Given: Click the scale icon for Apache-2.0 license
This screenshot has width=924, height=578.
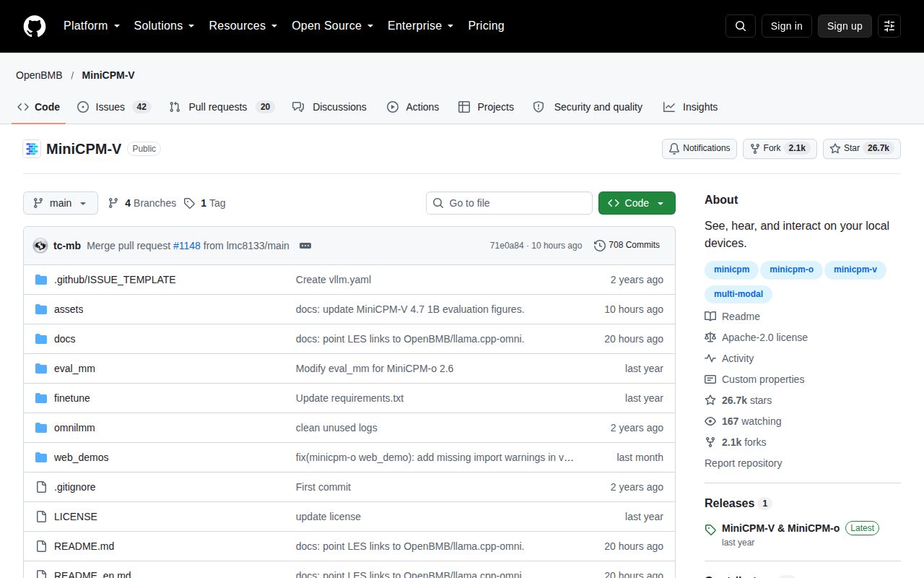Looking at the screenshot, I should (710, 337).
